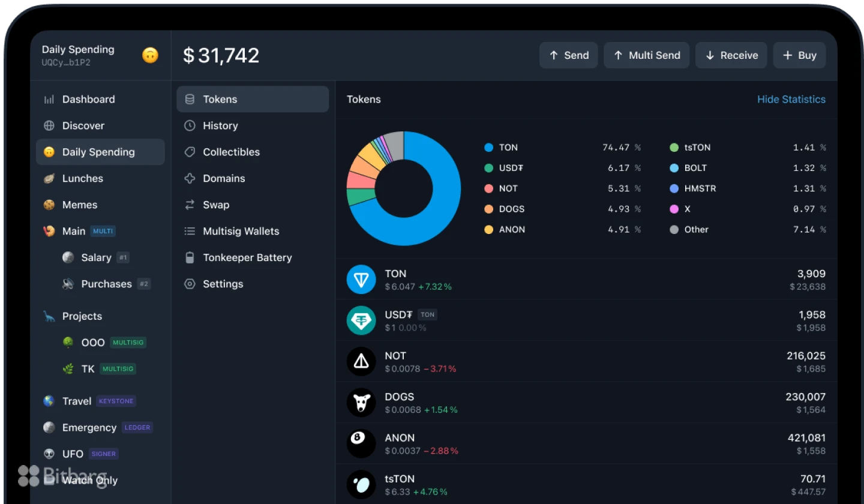Click the wallet emoji avatar in header
The width and height of the screenshot is (864, 504).
click(x=150, y=55)
